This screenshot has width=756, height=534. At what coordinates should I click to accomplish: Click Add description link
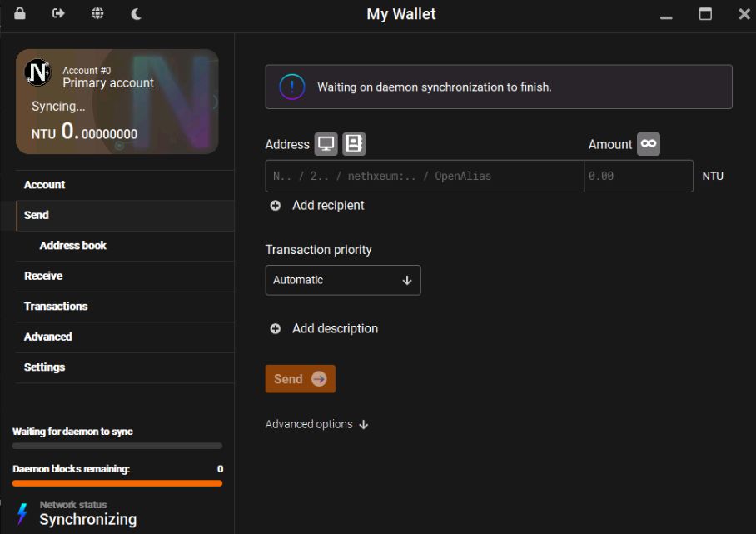[x=335, y=328]
